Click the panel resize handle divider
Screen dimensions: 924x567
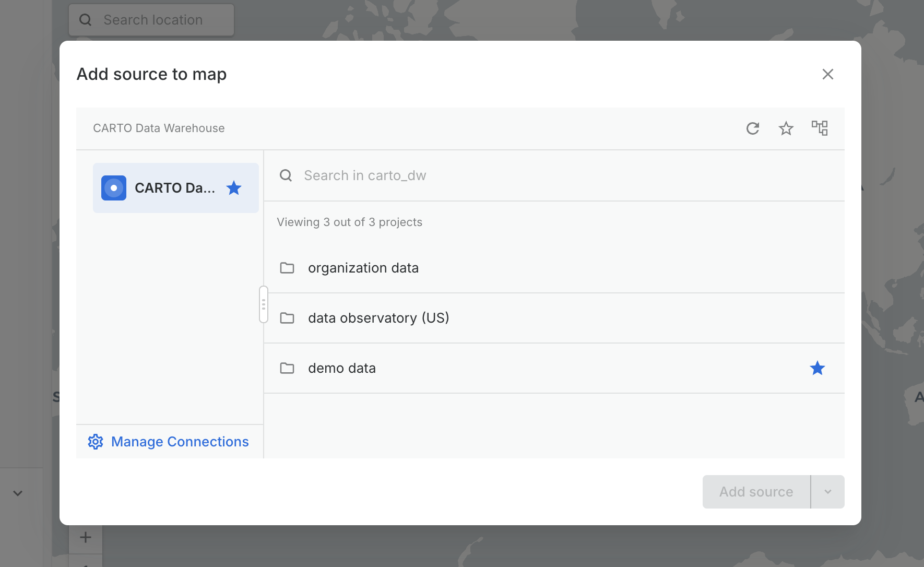(264, 304)
